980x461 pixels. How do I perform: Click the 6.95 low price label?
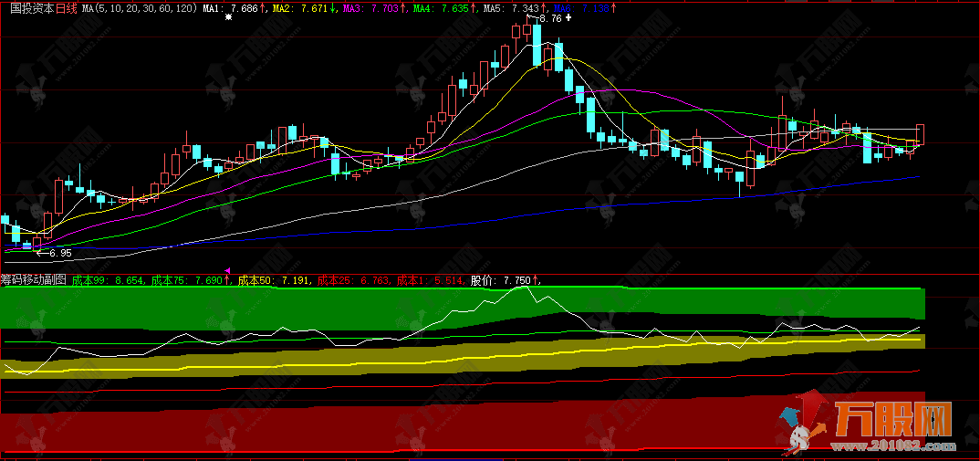60,253
